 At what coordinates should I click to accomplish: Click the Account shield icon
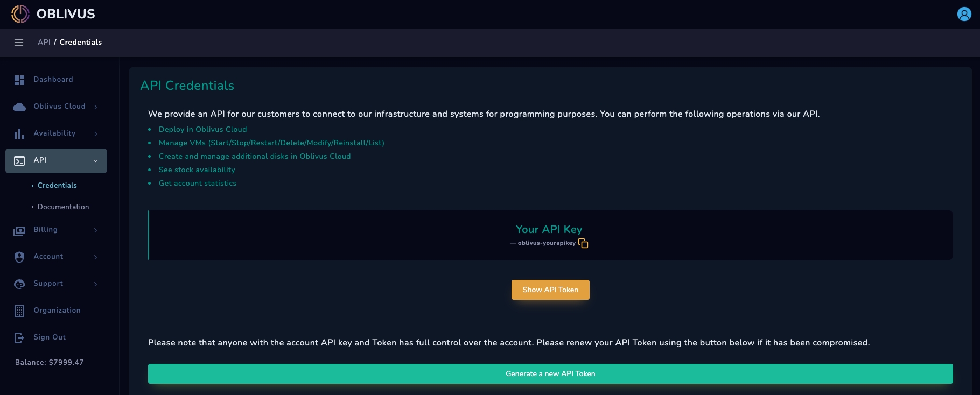tap(19, 257)
